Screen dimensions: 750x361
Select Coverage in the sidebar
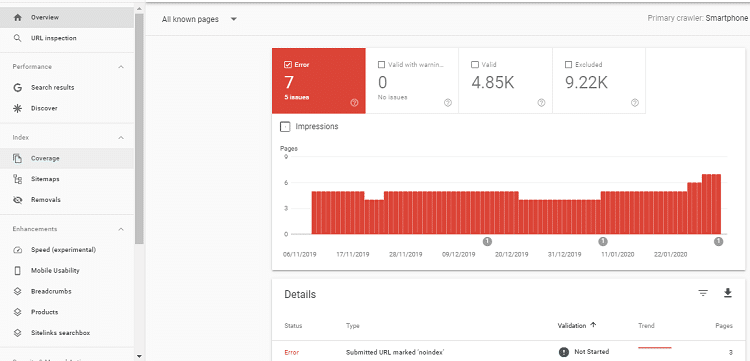click(x=67, y=158)
